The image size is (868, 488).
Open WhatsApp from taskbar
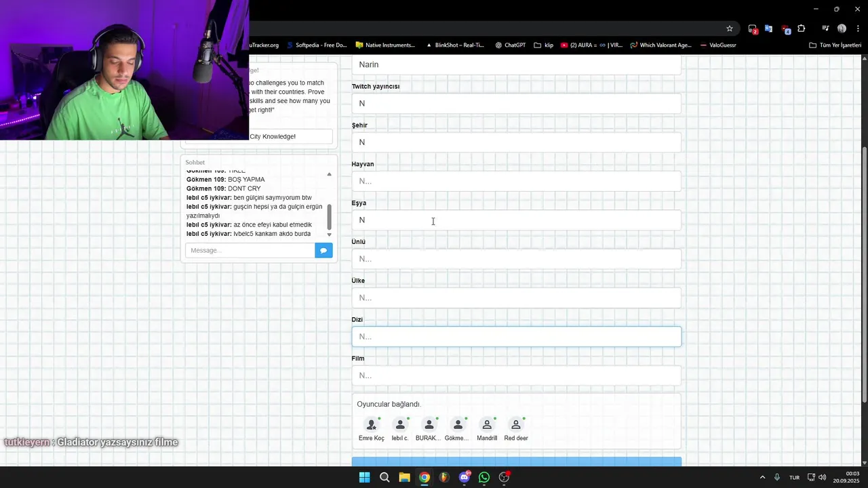pyautogui.click(x=484, y=477)
